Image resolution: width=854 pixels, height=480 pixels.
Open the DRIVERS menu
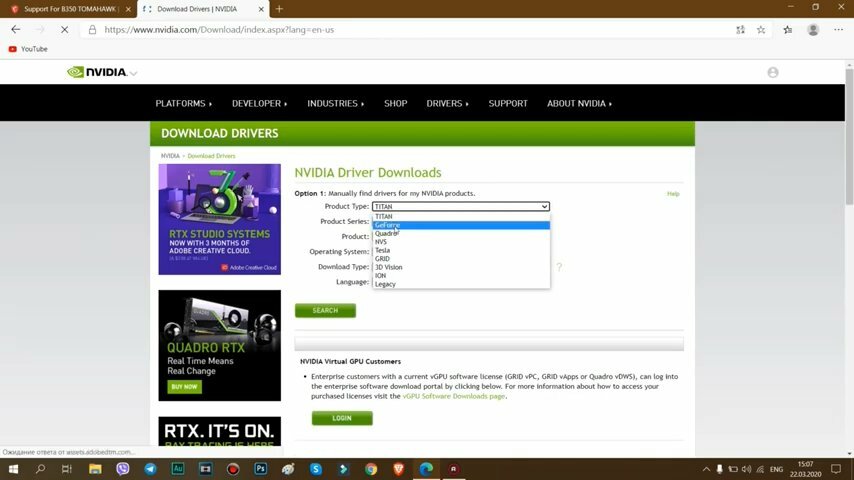(447, 104)
